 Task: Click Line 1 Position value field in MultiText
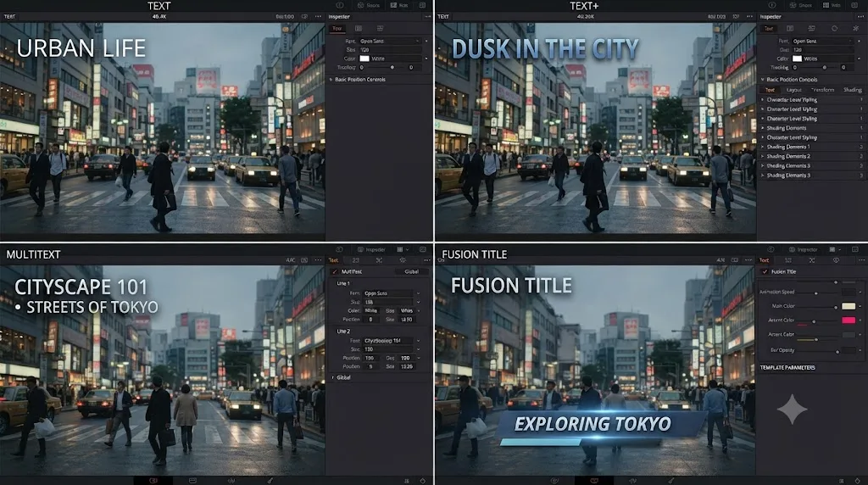tap(371, 320)
